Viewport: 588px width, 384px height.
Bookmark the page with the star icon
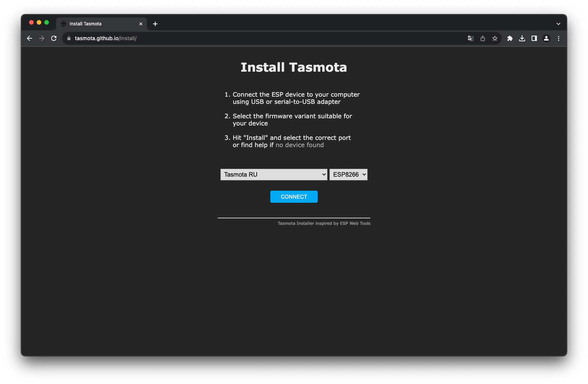point(495,38)
